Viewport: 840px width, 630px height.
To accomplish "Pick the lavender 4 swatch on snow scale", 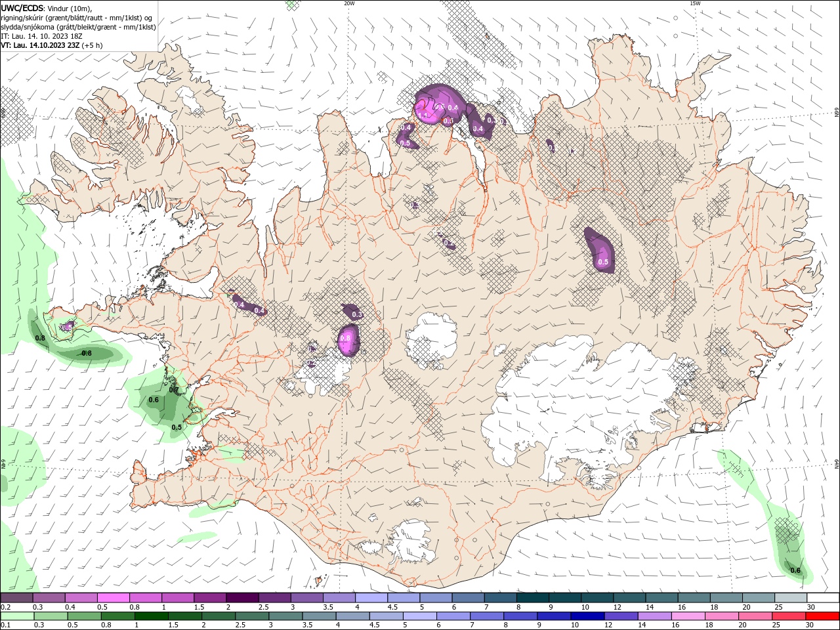I will coord(371,598).
